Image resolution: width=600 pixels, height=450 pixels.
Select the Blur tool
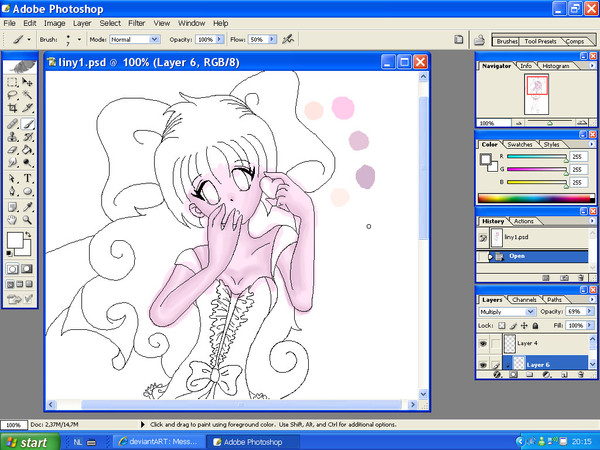click(12, 162)
